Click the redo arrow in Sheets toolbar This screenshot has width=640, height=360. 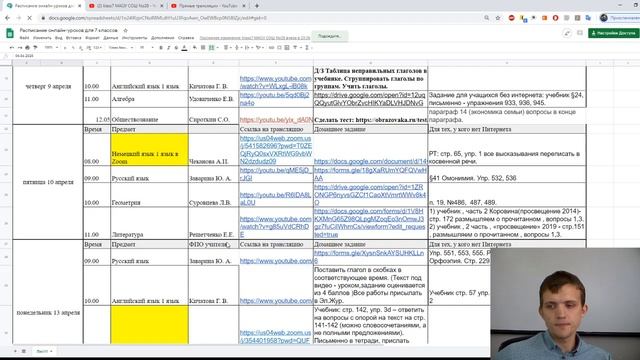pyautogui.click(x=20, y=48)
